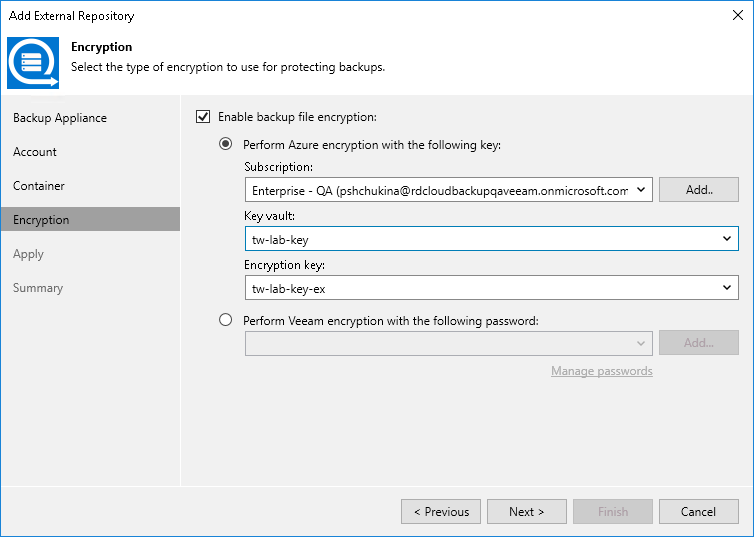754x537 pixels.
Task: Open the Key vault dropdown
Action: [491, 239]
